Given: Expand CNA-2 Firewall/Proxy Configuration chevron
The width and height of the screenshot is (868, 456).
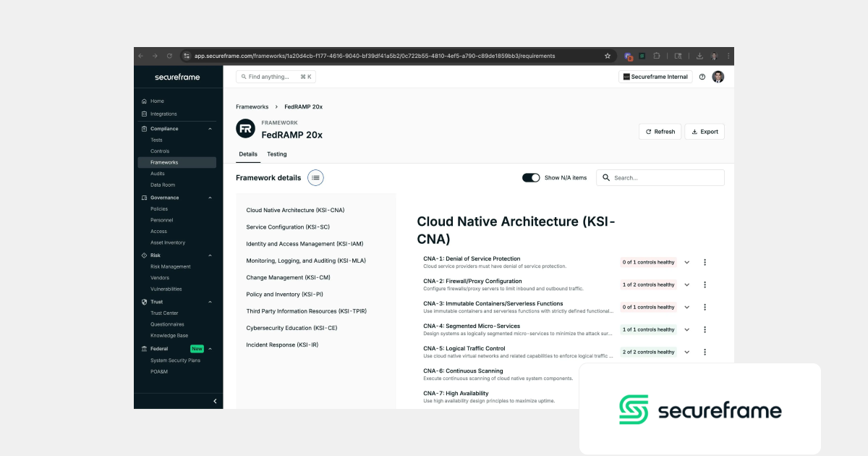Looking at the screenshot, I should (x=687, y=285).
